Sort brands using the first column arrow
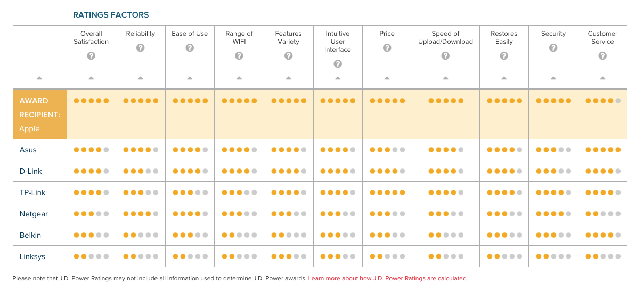Image resolution: width=644 pixels, height=290 pixels. pyautogui.click(x=40, y=78)
